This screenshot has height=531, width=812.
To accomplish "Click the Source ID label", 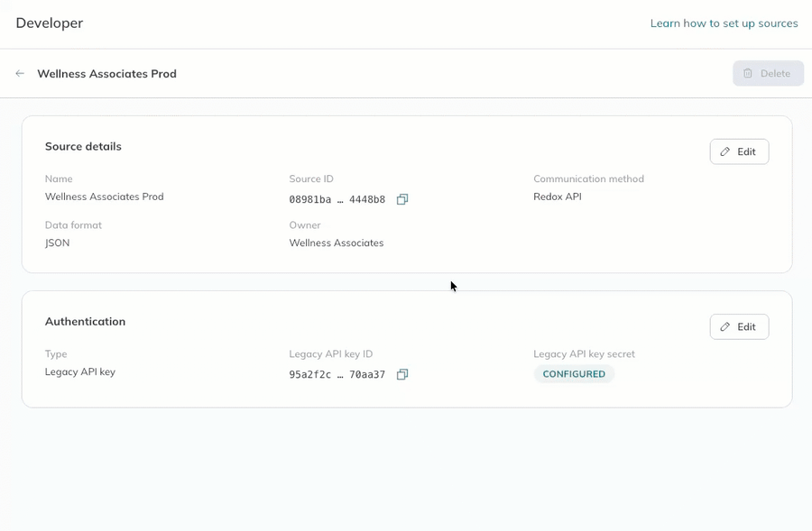I will pyautogui.click(x=311, y=179).
